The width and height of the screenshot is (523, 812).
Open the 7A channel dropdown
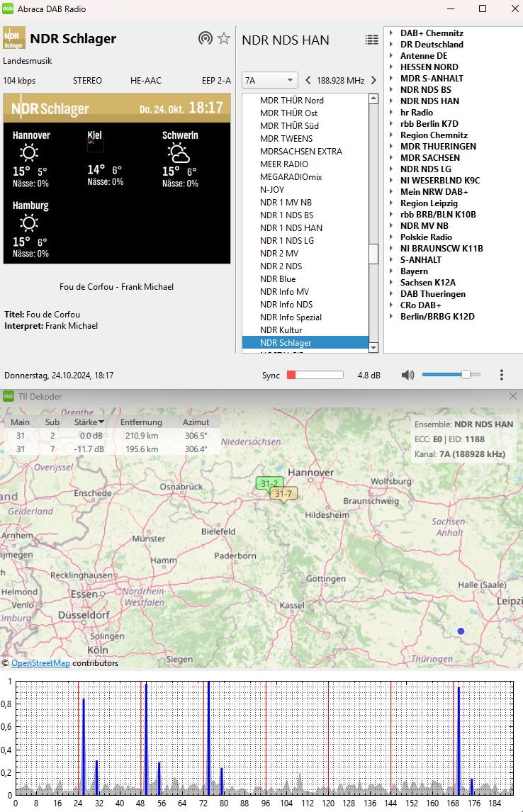coord(270,80)
